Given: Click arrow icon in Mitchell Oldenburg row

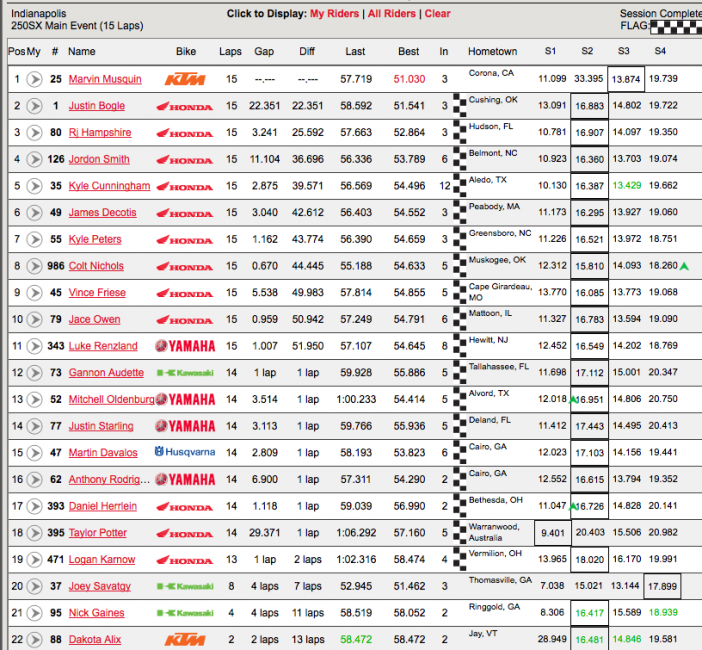Looking at the screenshot, I should click(34, 399).
